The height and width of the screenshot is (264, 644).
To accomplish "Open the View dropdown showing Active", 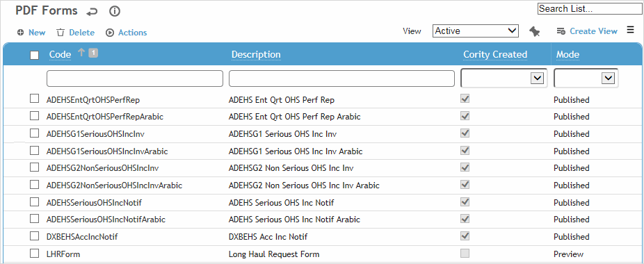I will (x=476, y=31).
